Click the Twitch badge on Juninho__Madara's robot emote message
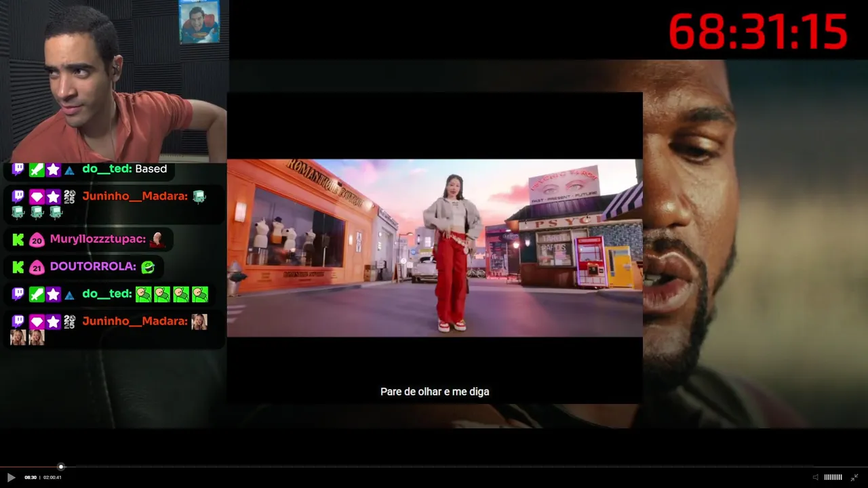Viewport: 868px width, 488px height. [18, 197]
